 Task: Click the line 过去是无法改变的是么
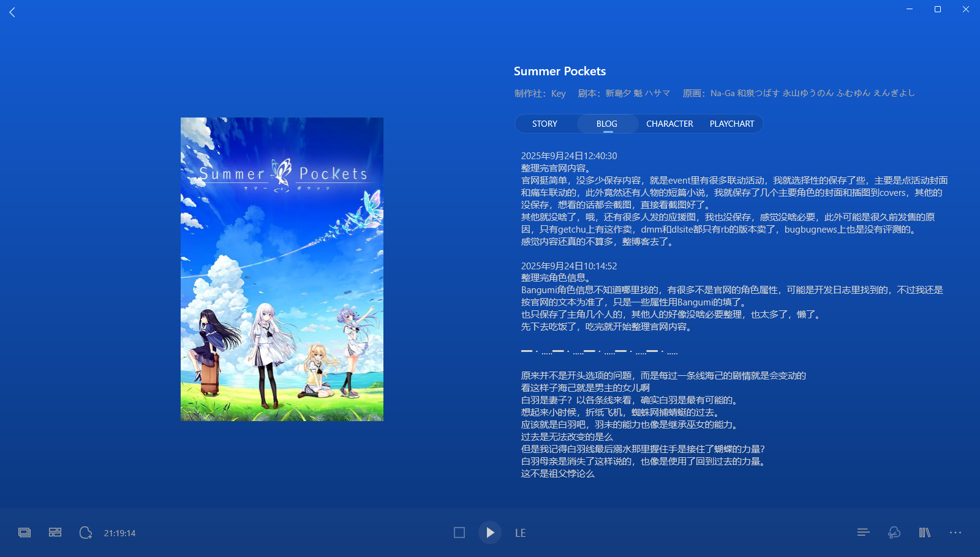click(567, 437)
